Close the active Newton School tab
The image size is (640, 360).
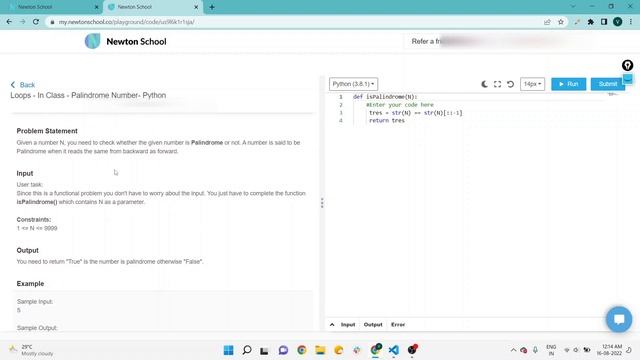pos(196,7)
